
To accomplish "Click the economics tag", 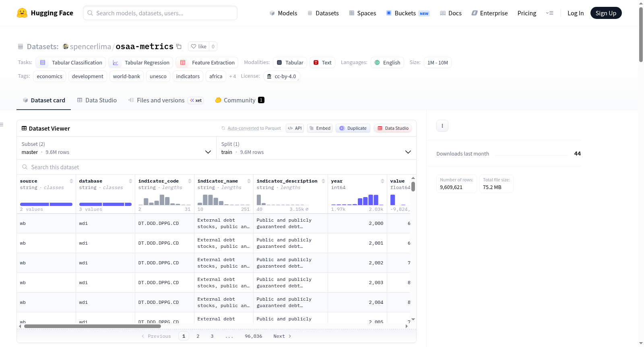I will point(50,76).
